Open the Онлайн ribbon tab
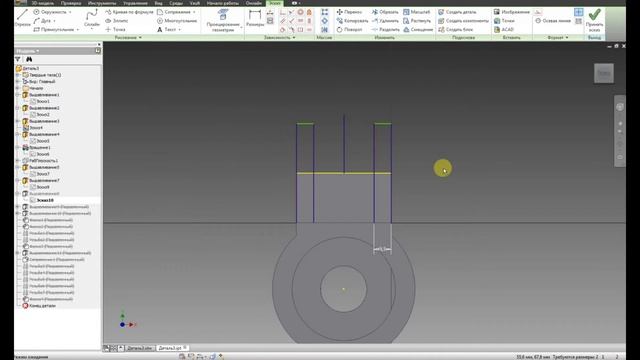The height and width of the screenshot is (360, 640). pyautogui.click(x=253, y=3)
